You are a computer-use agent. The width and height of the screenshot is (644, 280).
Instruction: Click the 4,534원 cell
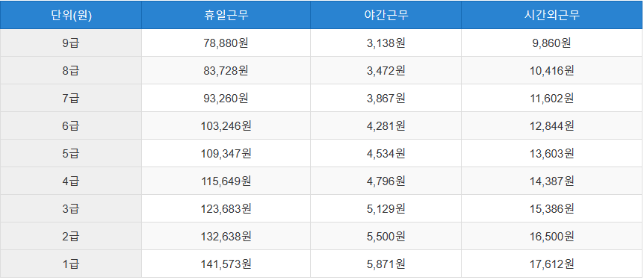[x=386, y=153]
